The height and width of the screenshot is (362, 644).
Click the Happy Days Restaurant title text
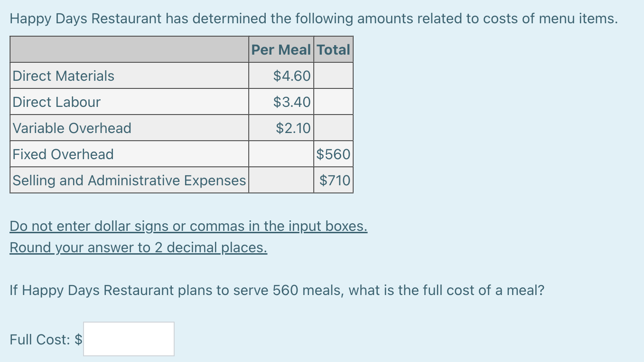point(313,19)
